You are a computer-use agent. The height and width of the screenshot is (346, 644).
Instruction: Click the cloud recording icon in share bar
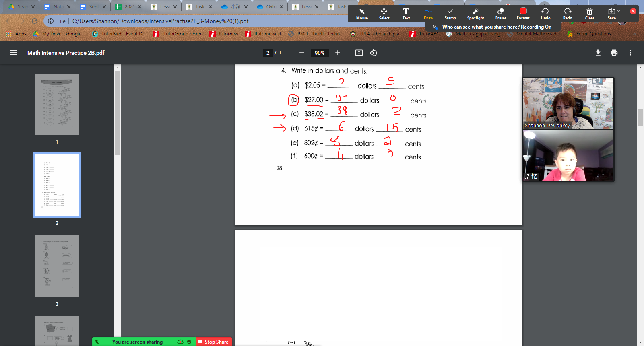coord(180,342)
